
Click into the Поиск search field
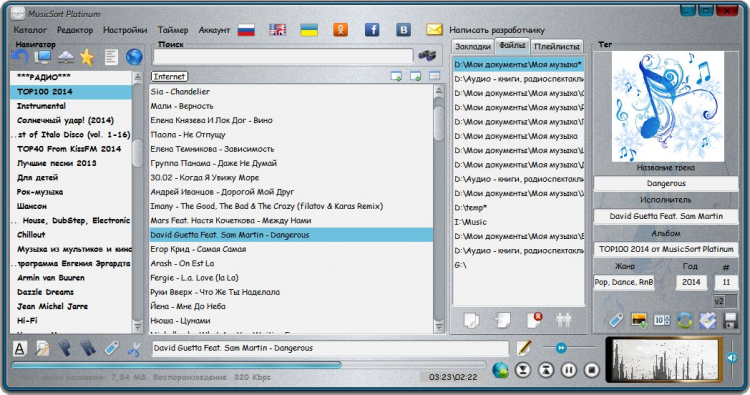283,56
